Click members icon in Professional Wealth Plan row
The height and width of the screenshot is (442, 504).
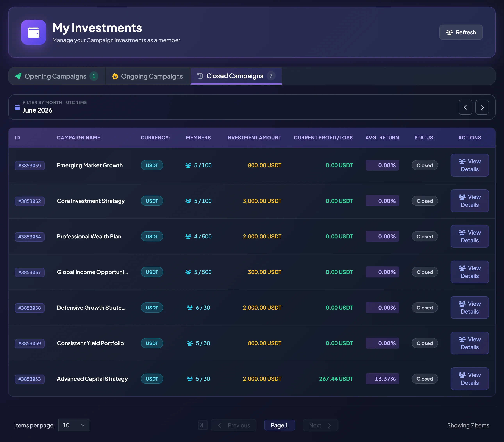[188, 236]
